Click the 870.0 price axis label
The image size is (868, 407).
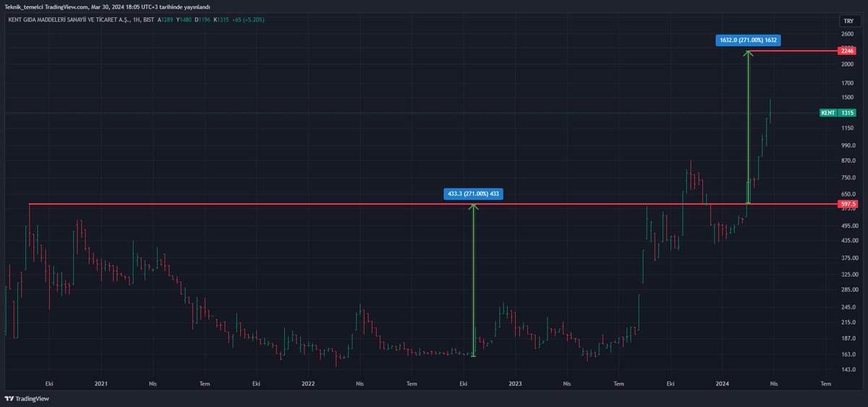point(848,160)
